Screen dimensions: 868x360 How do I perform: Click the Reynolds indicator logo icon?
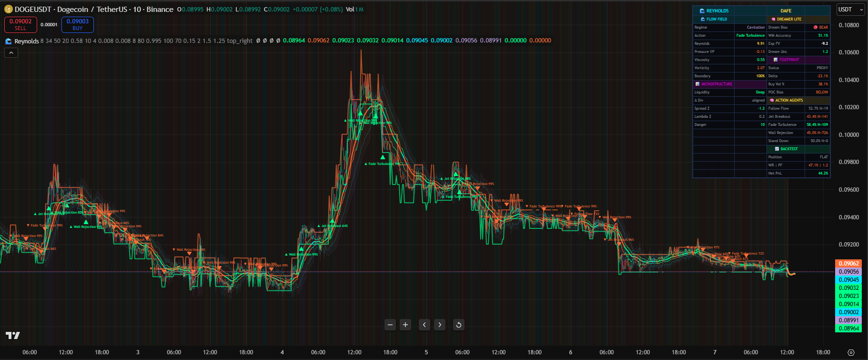point(8,41)
